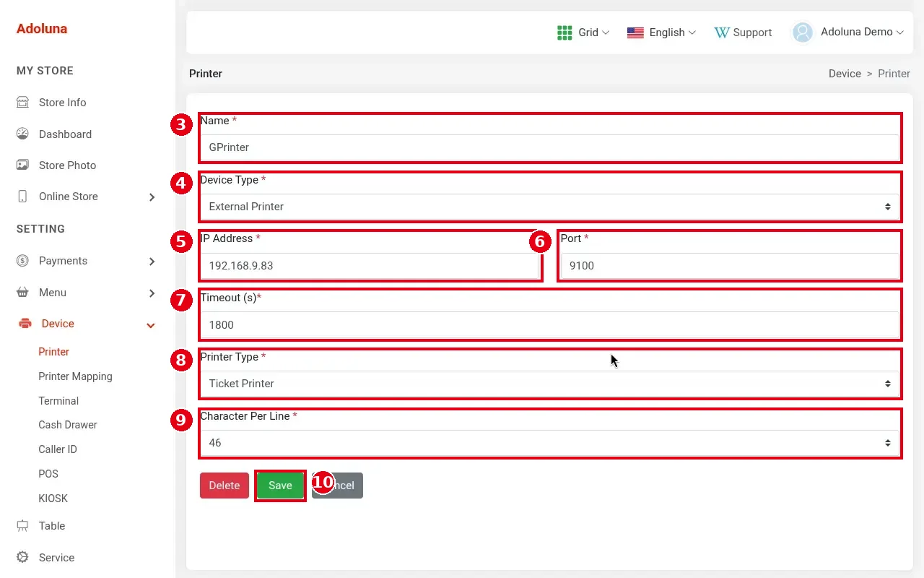Open the Character Per Line dropdown
This screenshot has height=578, width=924.
[549, 442]
